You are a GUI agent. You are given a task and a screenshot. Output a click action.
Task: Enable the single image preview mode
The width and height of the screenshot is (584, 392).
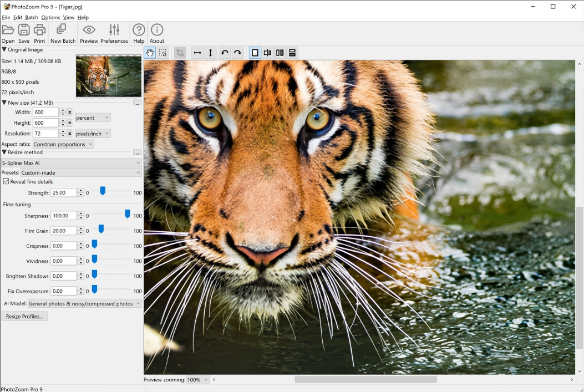255,52
